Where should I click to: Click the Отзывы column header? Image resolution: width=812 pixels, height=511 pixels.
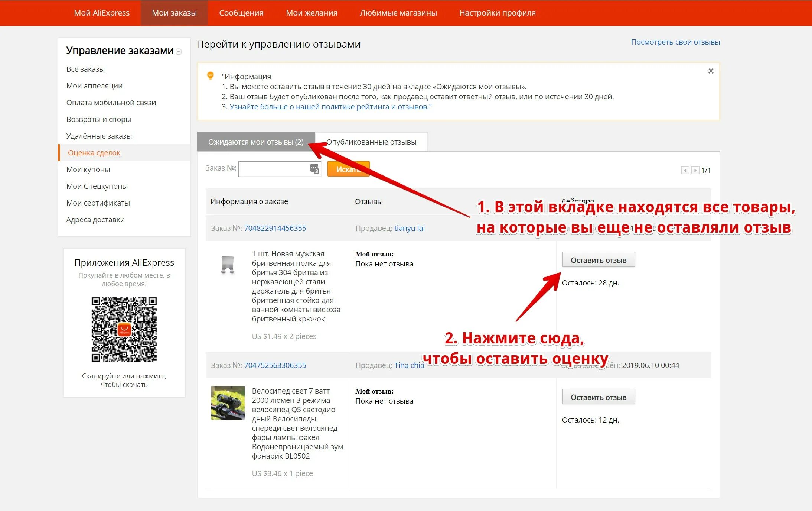click(x=369, y=201)
